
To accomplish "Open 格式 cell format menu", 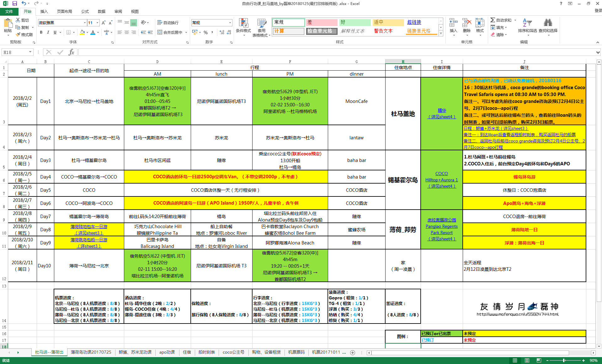I will 480,27.
